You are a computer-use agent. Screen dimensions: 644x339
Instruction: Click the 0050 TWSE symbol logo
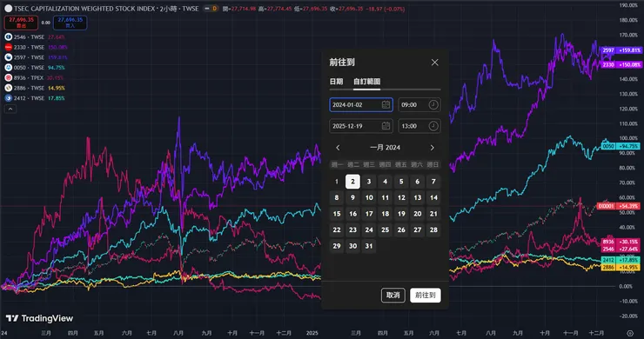(x=8, y=68)
